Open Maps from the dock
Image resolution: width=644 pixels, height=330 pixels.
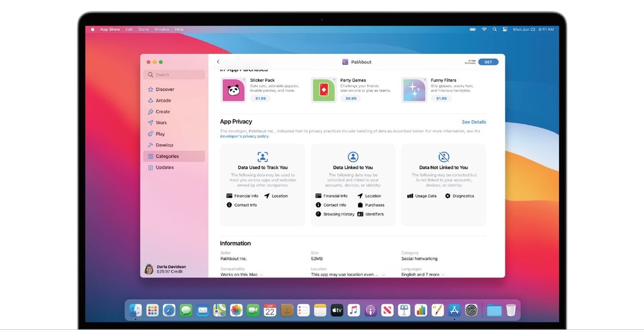tap(220, 310)
